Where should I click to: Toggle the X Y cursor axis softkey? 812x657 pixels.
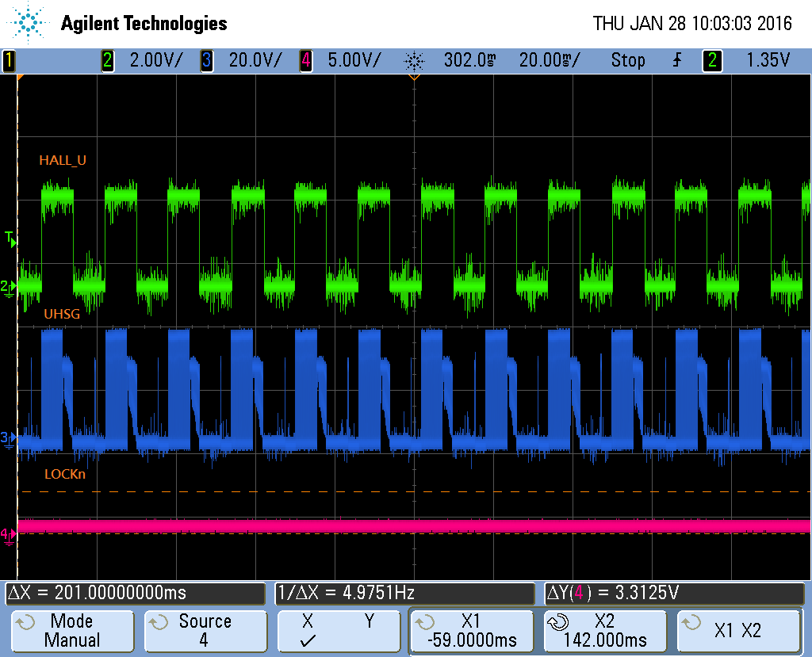pyautogui.click(x=339, y=630)
